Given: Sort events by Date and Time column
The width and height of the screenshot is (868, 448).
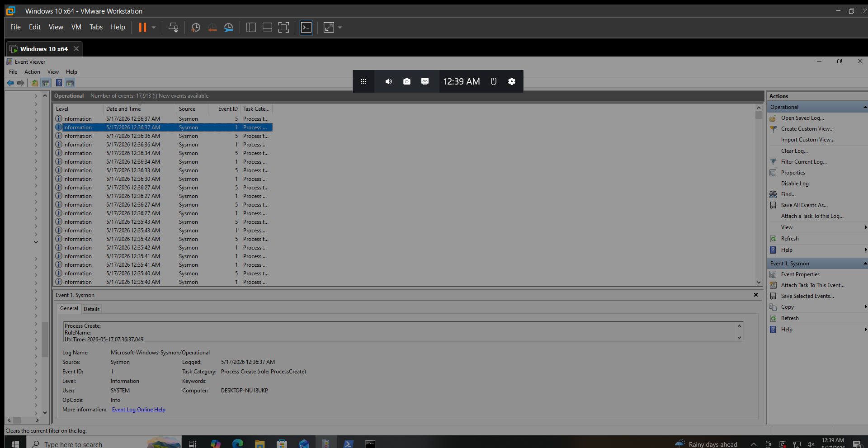Looking at the screenshot, I should point(140,109).
